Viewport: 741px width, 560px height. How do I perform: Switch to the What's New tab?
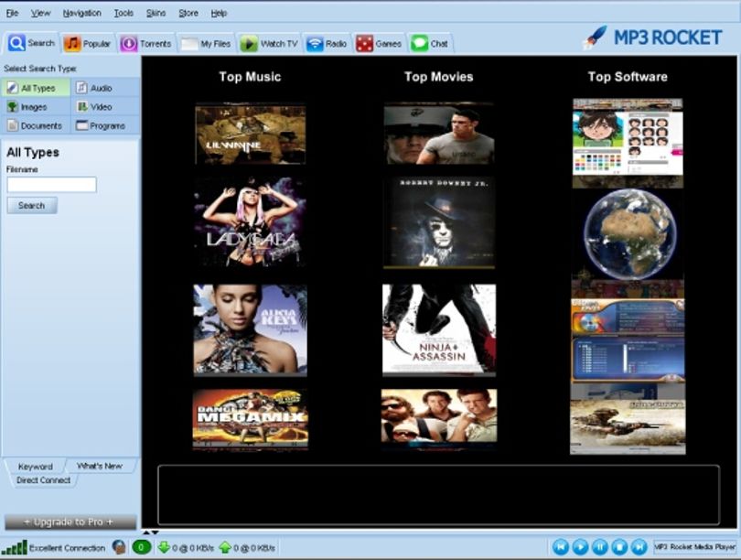click(x=99, y=466)
